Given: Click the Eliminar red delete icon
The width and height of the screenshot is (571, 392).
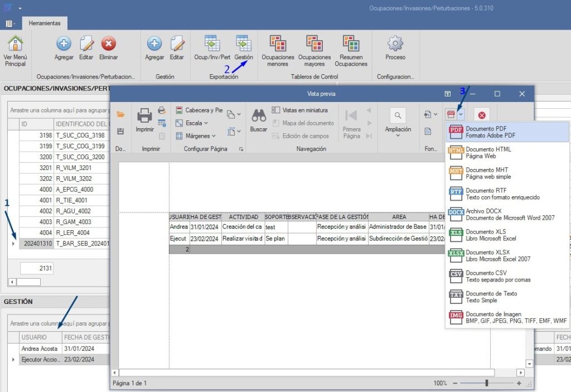Looking at the screenshot, I should pos(108,43).
